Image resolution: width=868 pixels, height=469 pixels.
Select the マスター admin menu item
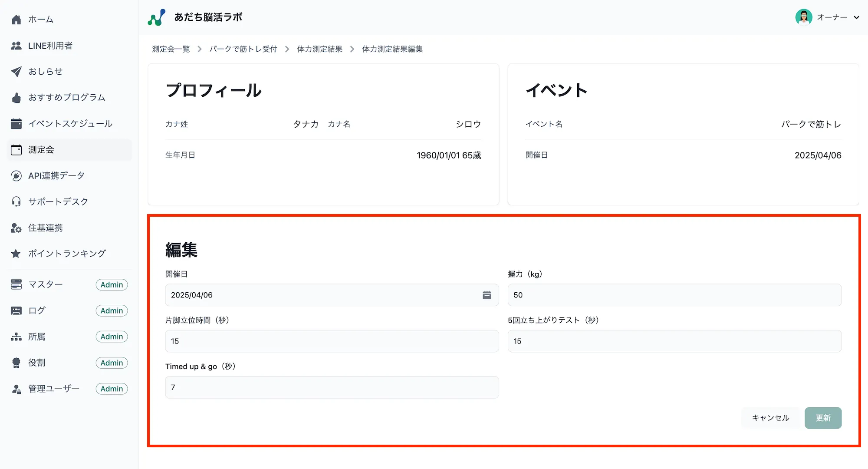pos(45,284)
